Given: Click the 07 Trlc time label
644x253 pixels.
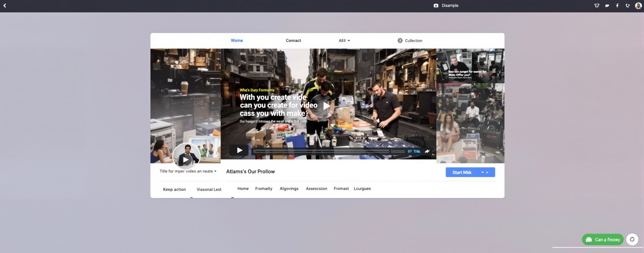Looking at the screenshot, I should [414, 151].
